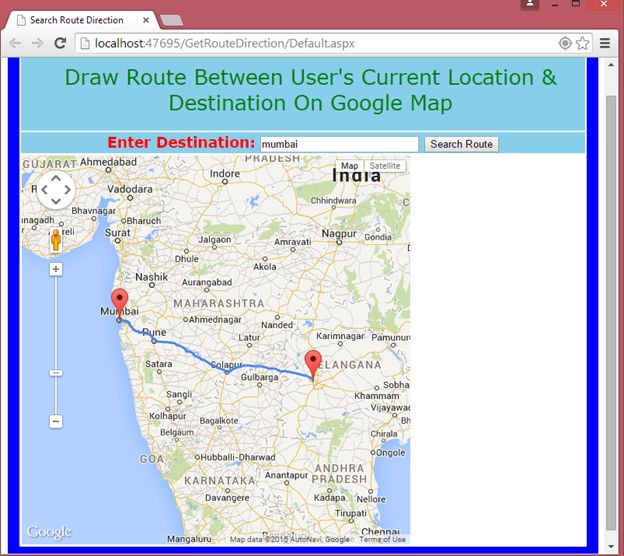Click Vadodara label on the map
Screen dimensions: 624x556
point(130,189)
